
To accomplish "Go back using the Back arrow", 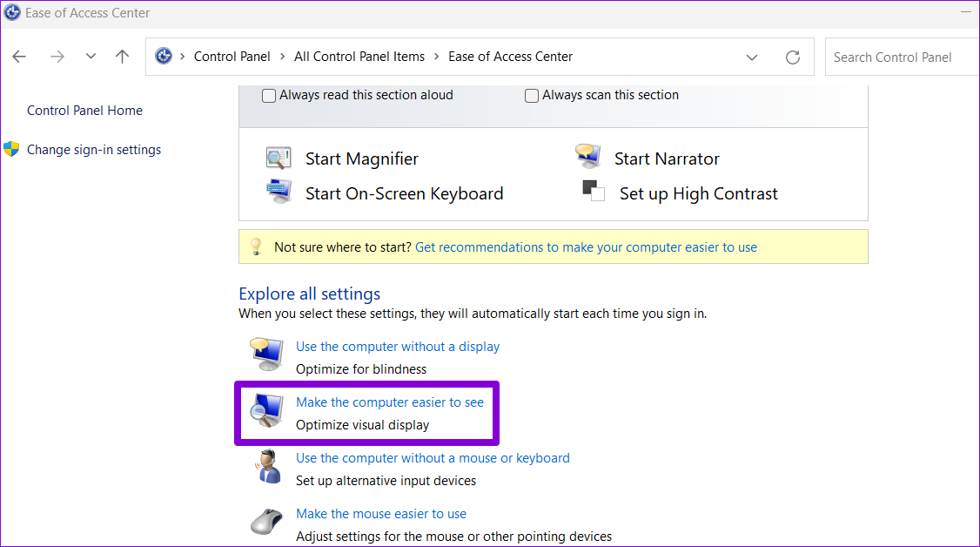I will coord(19,57).
